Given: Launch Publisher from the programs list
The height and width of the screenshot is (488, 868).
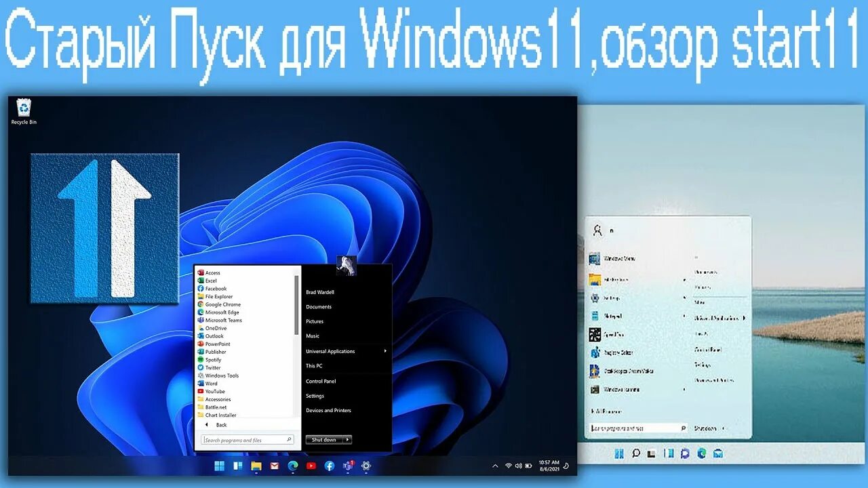Looking at the screenshot, I should click(212, 352).
